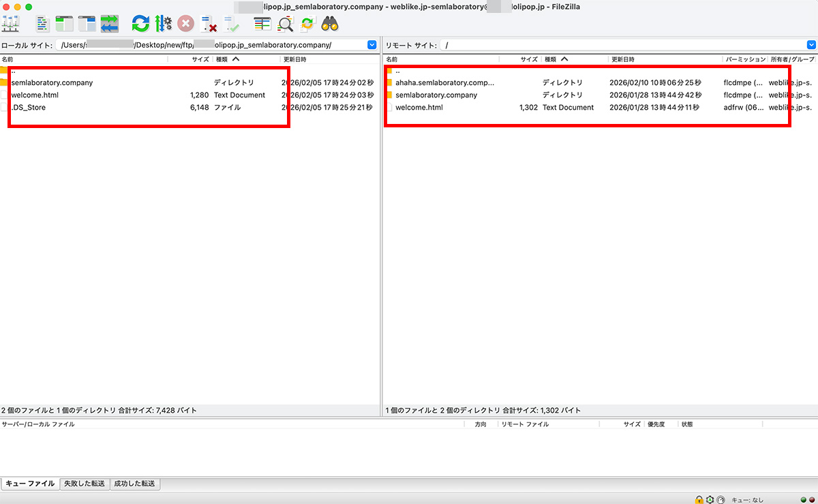Viewport: 818px width, 504px height.
Task: Click the binoculars file search icon
Action: (331, 24)
